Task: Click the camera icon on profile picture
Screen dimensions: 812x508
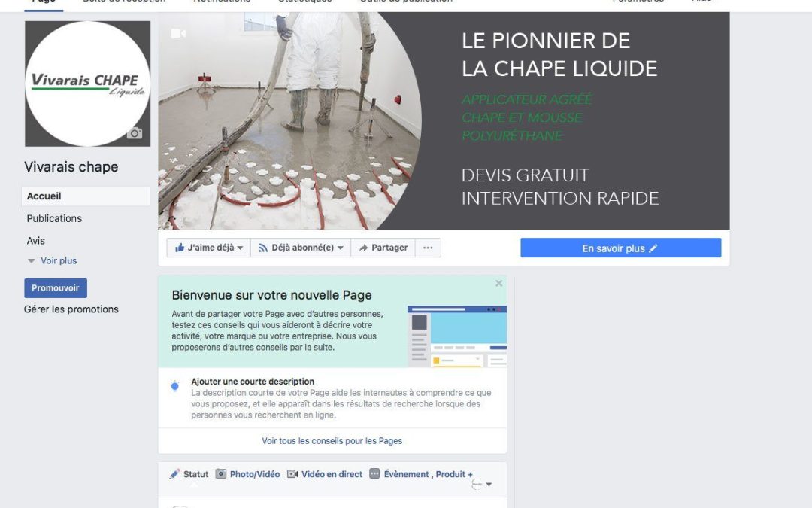Action: coord(135,133)
